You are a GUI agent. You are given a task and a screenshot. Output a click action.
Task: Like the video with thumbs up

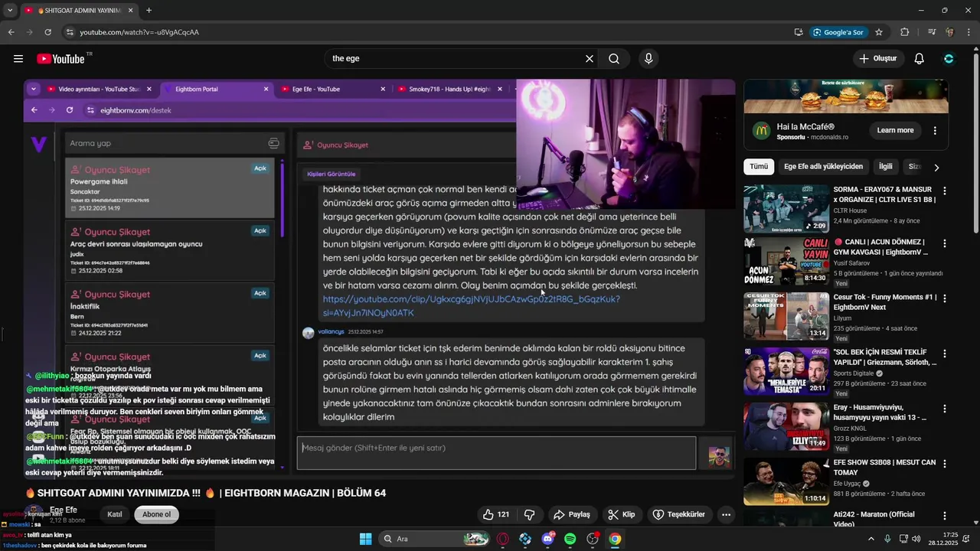[495, 514]
